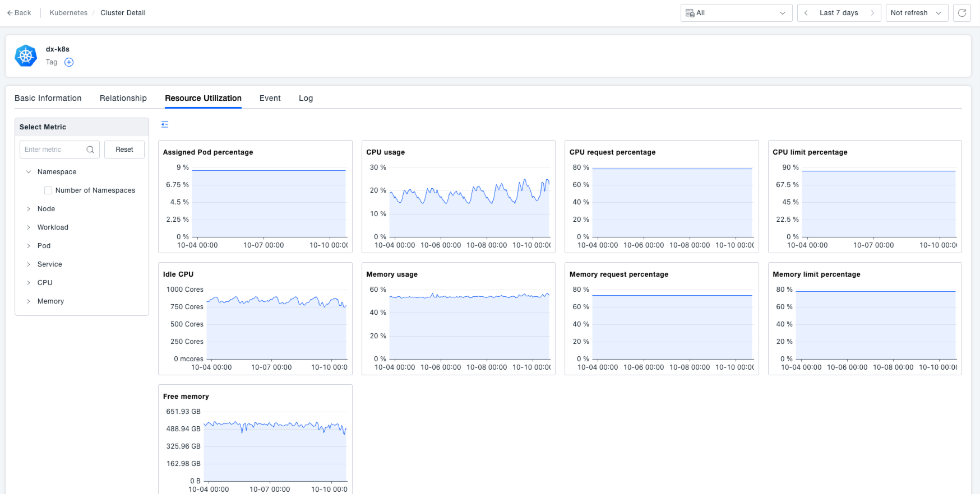The height and width of the screenshot is (494, 980).
Task: Click the search icon in metric field
Action: pos(90,150)
